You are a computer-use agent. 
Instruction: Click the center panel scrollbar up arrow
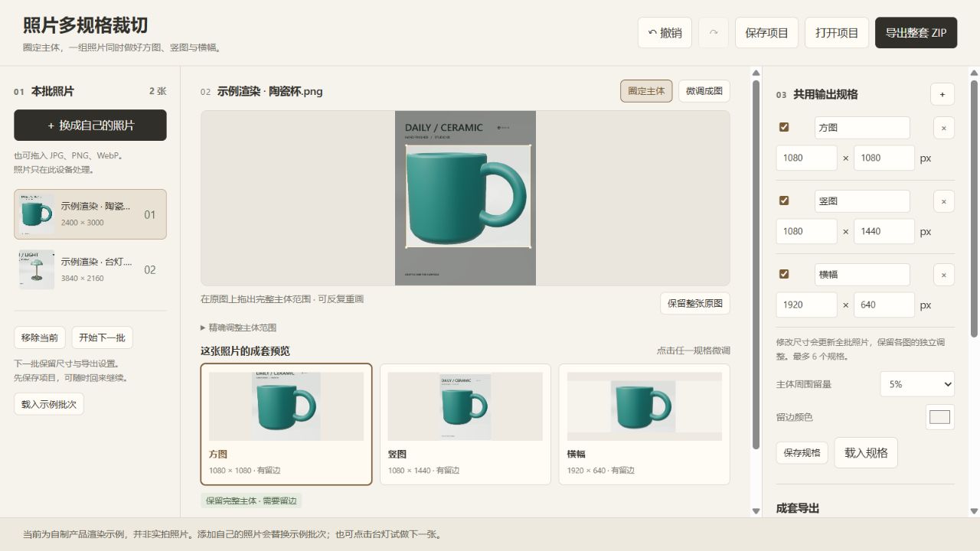click(756, 73)
